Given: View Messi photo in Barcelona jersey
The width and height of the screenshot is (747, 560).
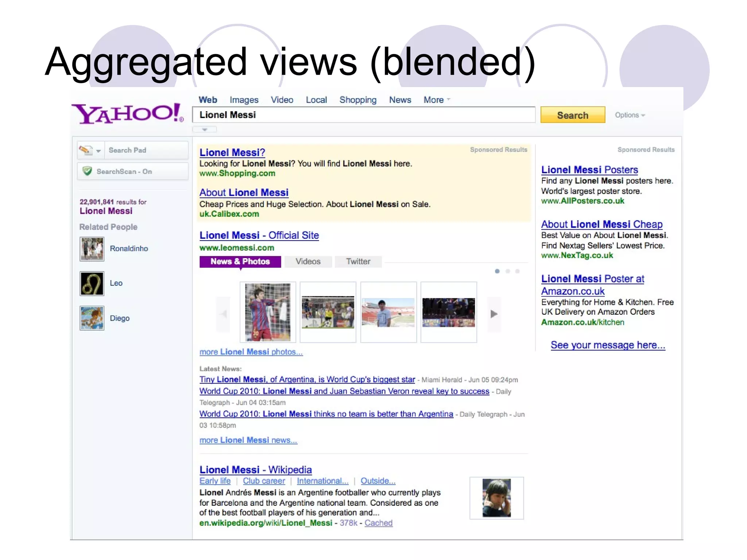Looking at the screenshot, I should pos(268,312).
